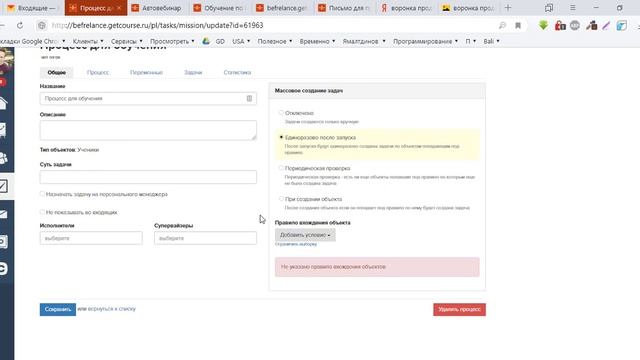Click the red Удалить процесс button
The image size is (640, 360).
459,309
